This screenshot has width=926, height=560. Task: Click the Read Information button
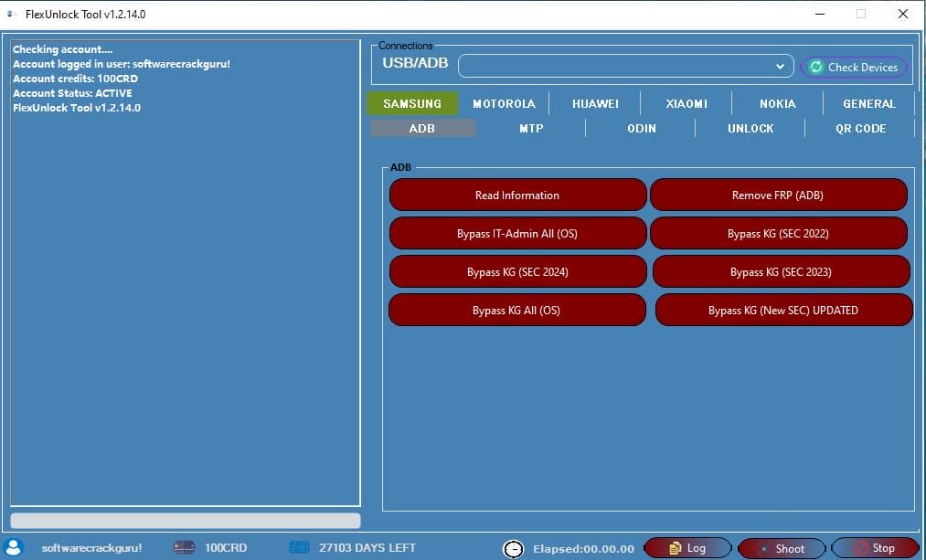coord(517,195)
